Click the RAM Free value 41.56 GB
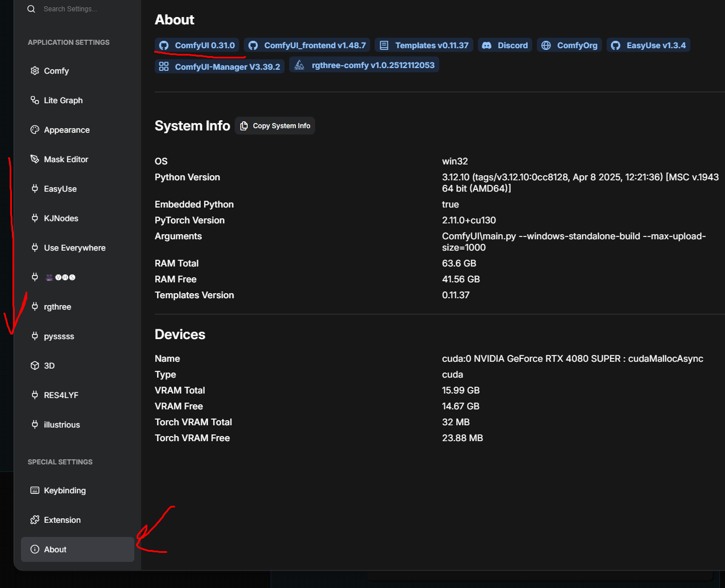This screenshot has width=725, height=588. click(x=461, y=279)
